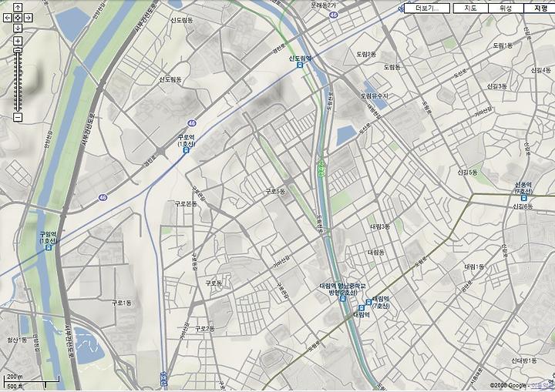Switch to the 위성 satellite view
The image size is (555, 392).
point(506,8)
